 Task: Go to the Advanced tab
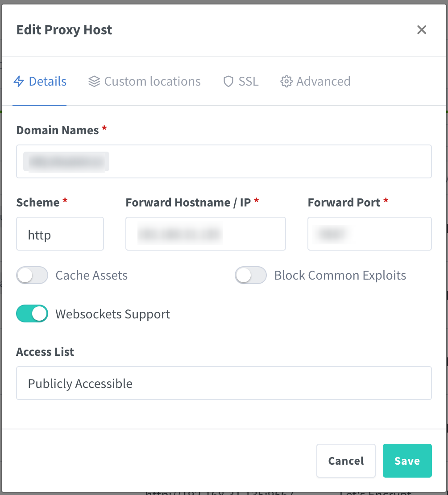(315, 82)
